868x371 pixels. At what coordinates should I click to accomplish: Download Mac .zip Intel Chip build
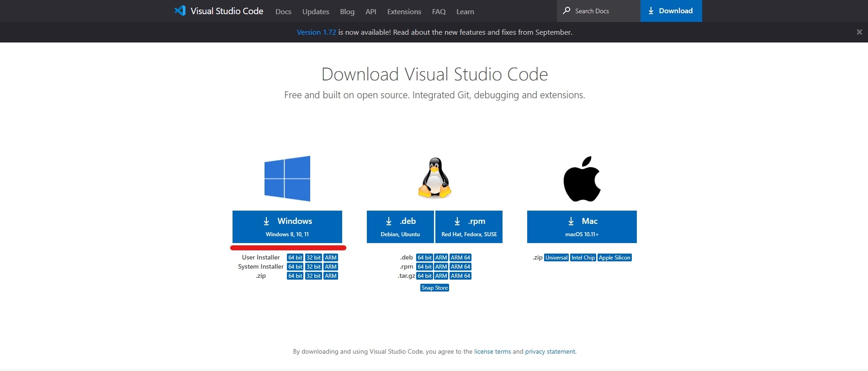583,258
